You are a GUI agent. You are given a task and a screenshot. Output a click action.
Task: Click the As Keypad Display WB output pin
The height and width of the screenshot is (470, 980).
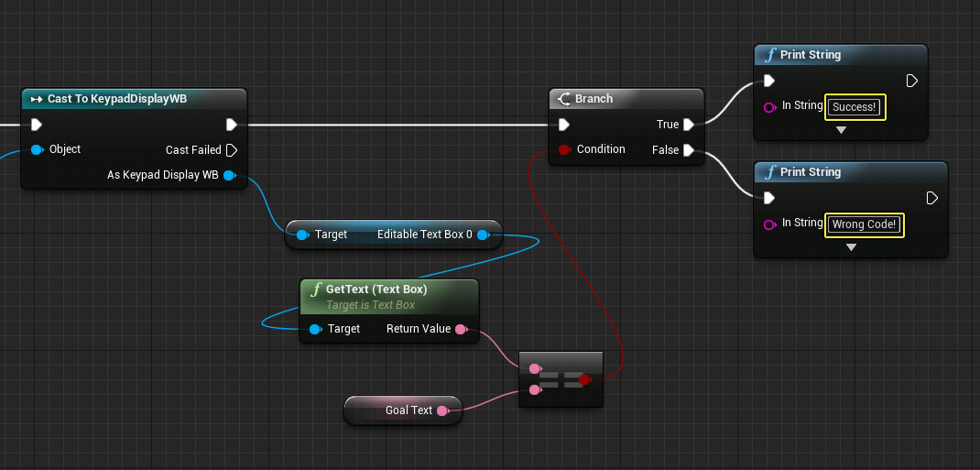229,175
